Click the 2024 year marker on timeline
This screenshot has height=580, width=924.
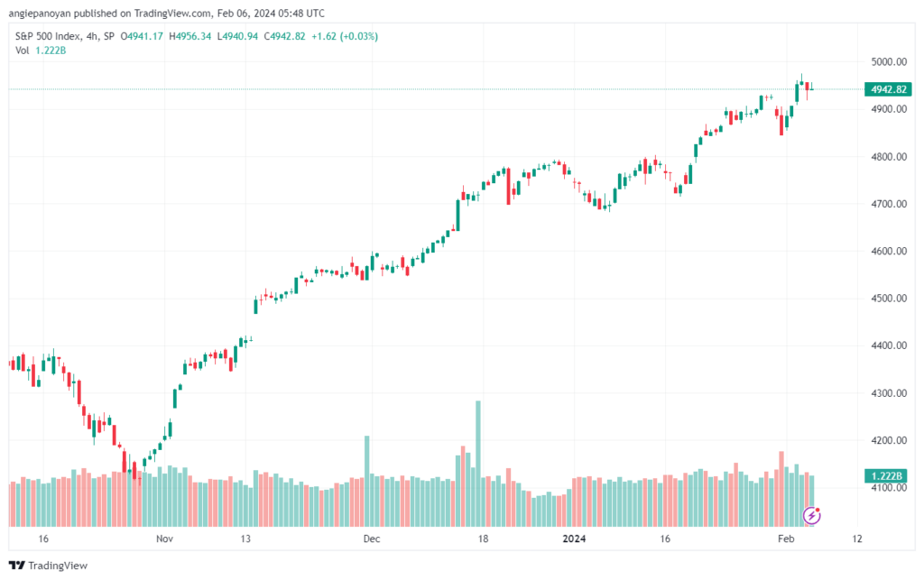click(574, 539)
